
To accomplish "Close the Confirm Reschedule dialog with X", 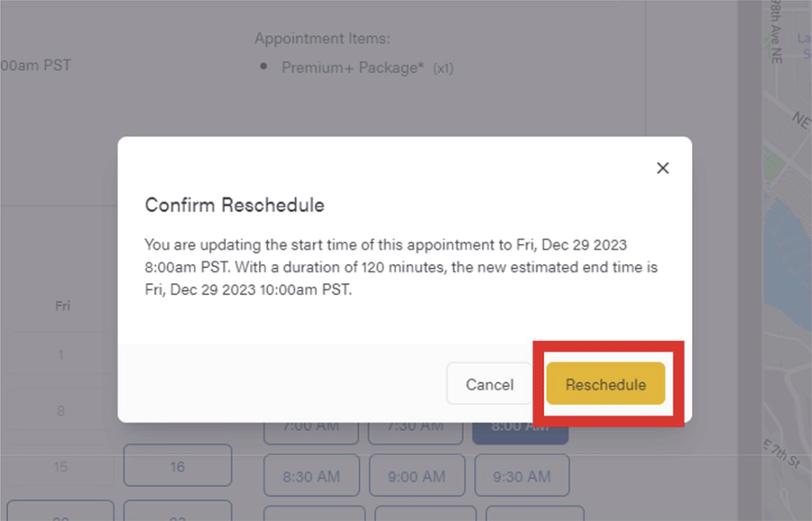I will [662, 169].
